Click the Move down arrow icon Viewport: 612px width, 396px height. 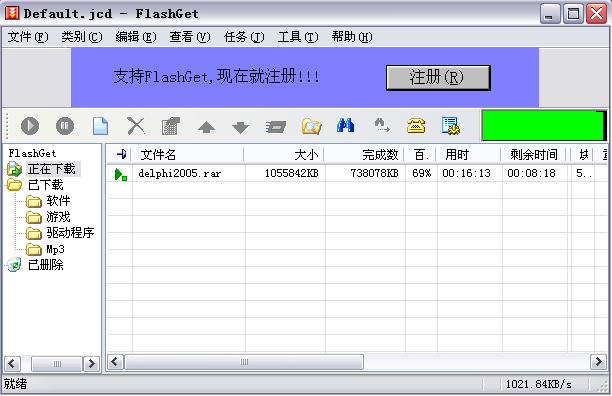240,127
